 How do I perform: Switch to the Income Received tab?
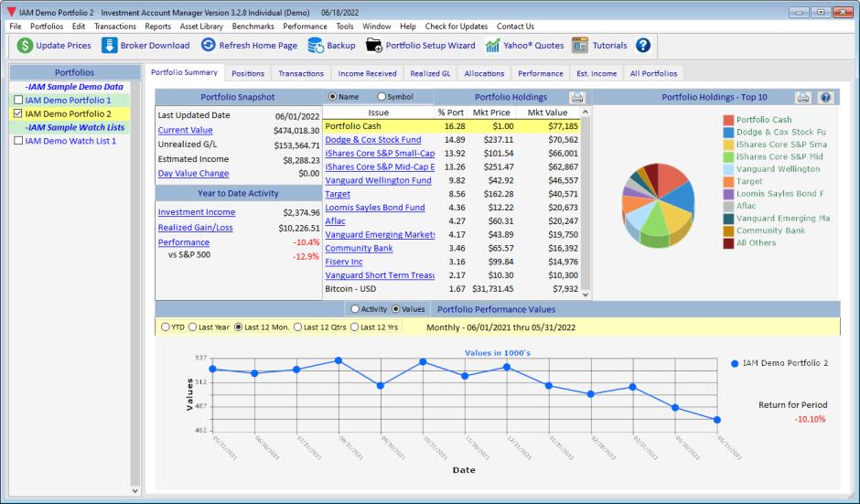click(367, 73)
